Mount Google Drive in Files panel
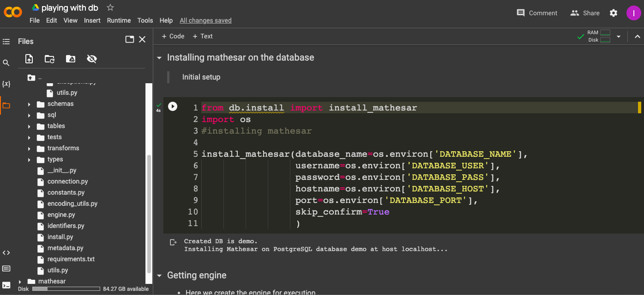This screenshot has width=644, height=295. click(70, 59)
